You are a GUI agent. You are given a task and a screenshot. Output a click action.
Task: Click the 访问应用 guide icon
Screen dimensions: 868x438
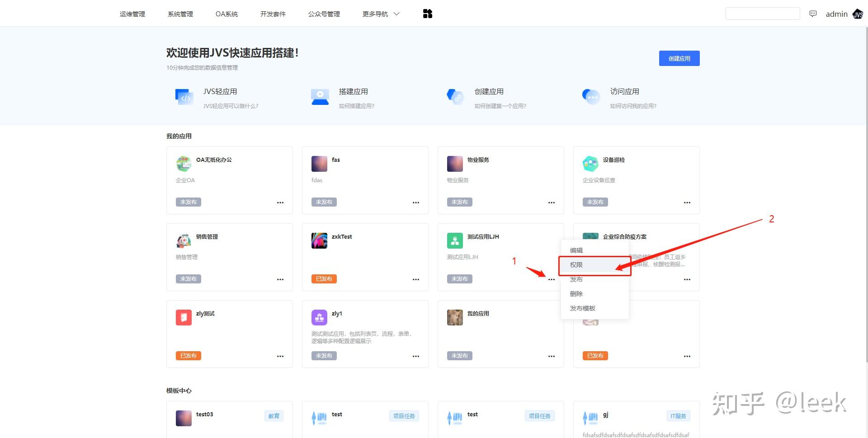591,96
